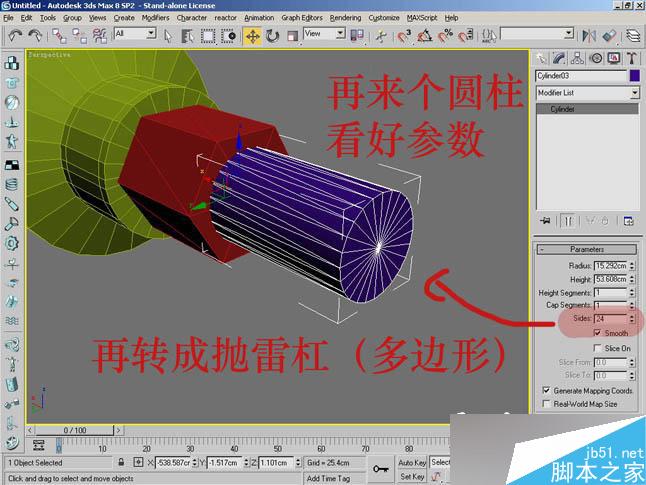The image size is (646, 485).
Task: Switch to Modify command panel tab
Action: [559, 58]
